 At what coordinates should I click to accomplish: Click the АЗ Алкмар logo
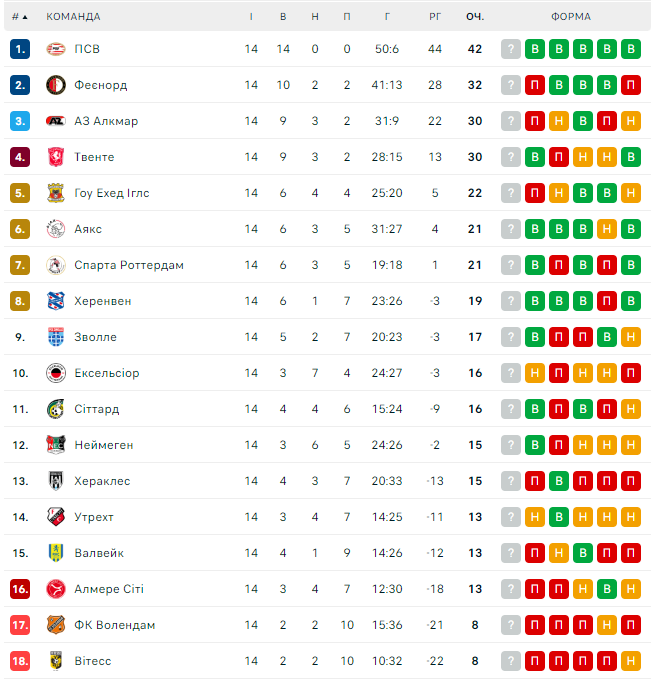pos(56,121)
